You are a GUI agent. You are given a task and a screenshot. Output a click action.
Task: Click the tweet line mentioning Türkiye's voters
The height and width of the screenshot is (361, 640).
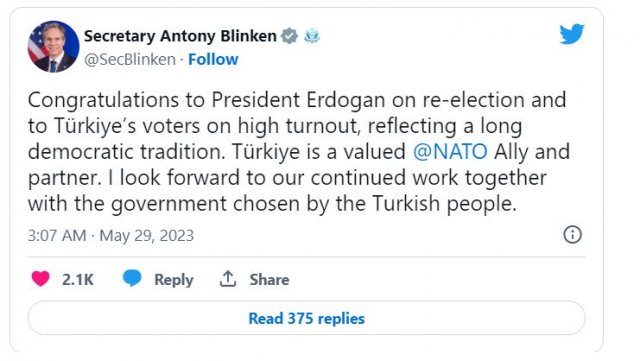pos(275,126)
